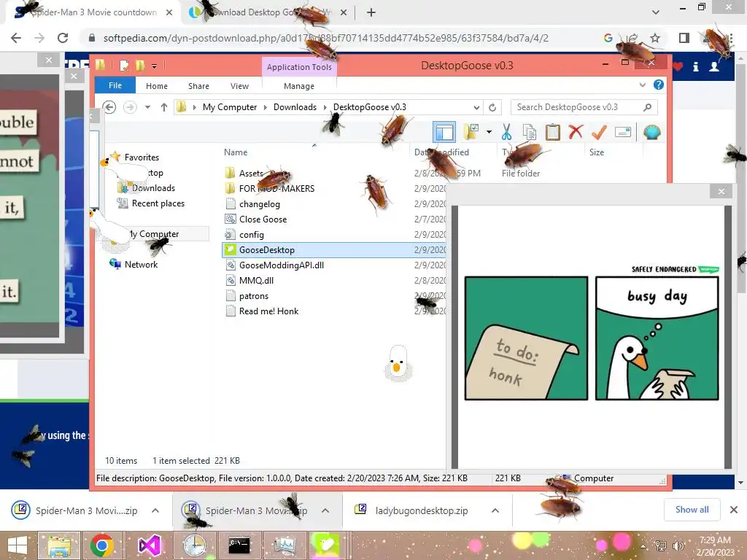Click Network in the navigation pane
This screenshot has height=560, width=747.
tap(141, 264)
